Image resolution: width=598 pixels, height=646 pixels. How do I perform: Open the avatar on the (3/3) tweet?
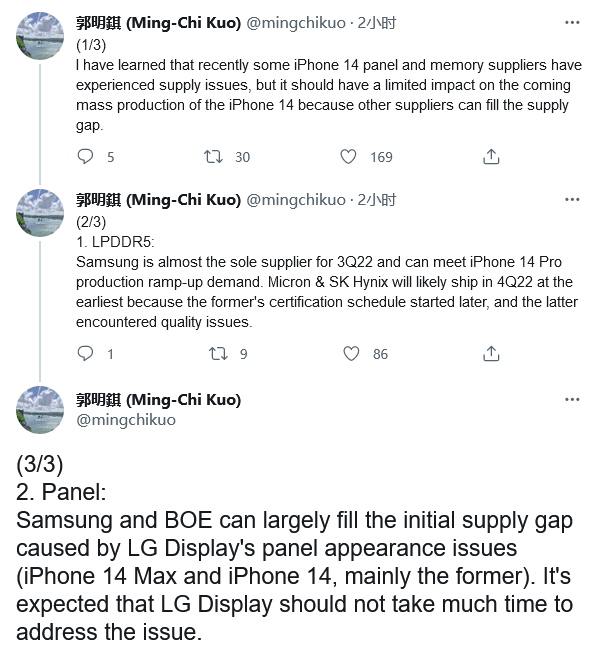click(40, 410)
